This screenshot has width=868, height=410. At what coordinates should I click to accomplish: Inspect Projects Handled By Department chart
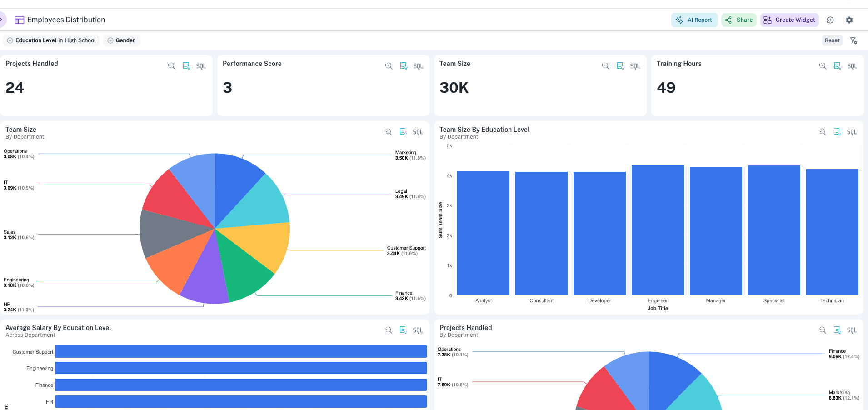(822, 330)
